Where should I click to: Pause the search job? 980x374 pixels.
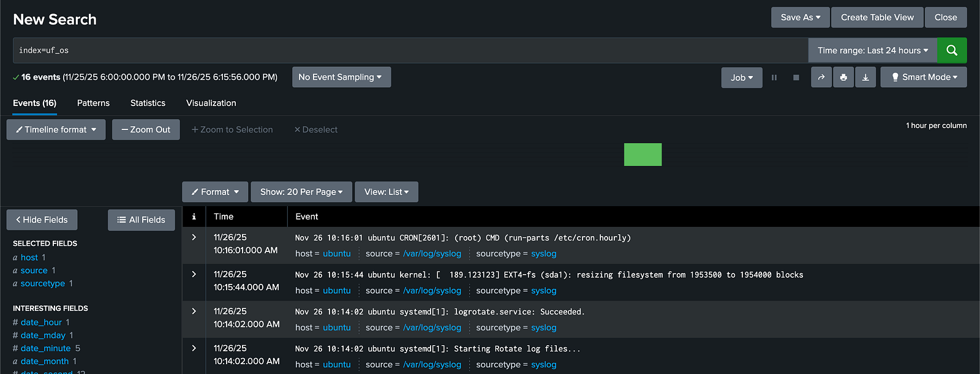point(774,77)
